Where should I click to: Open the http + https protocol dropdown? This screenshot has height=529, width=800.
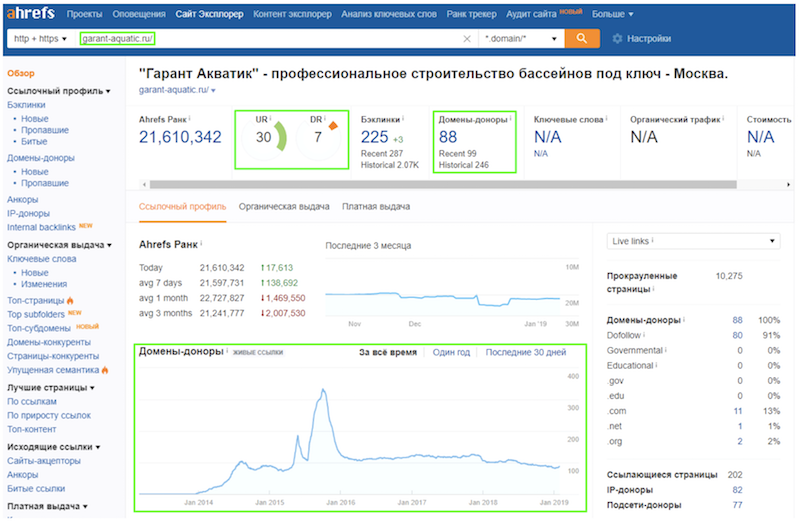point(40,39)
